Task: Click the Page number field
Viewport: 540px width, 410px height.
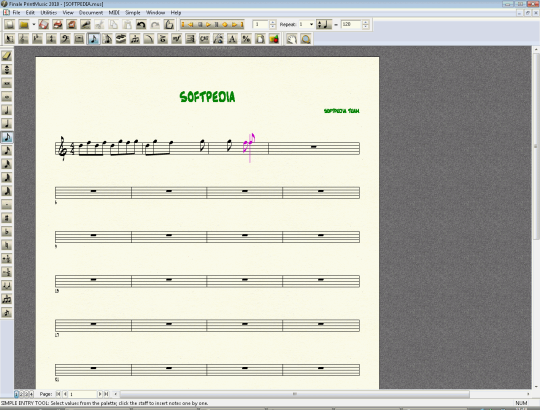Action: 83,394
